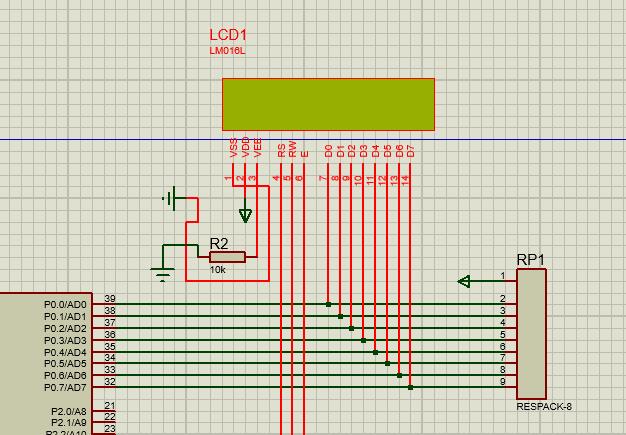626x435 pixels.
Task: Click pin number 9 on RP1
Action: tap(503, 382)
